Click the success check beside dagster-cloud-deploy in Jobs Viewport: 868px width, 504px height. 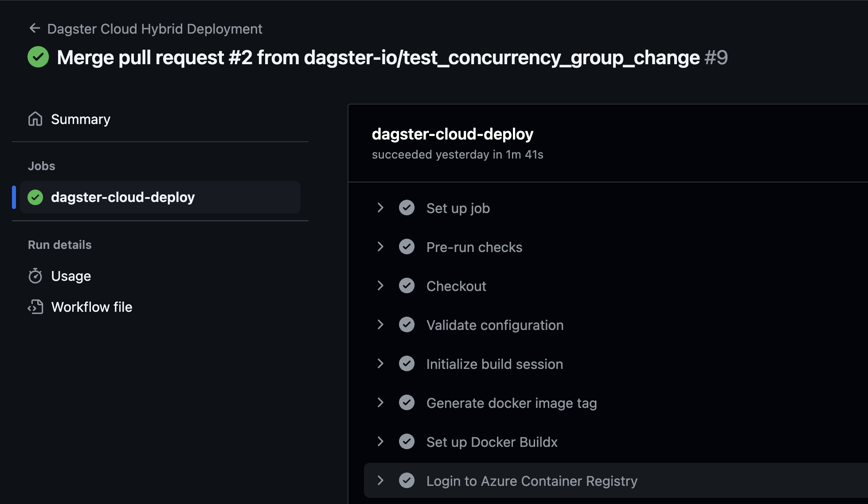(x=35, y=197)
